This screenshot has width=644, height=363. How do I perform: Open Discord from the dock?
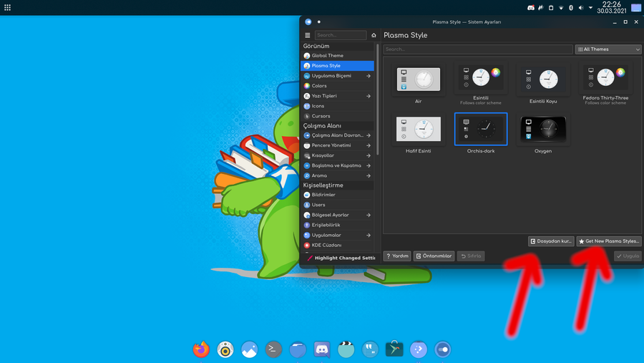(322, 349)
